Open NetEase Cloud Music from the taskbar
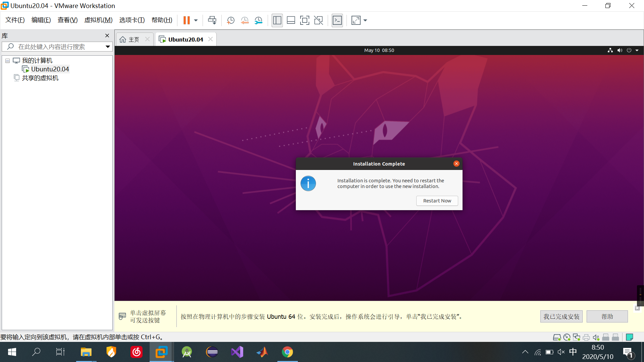This screenshot has height=362, width=644. tap(137, 352)
